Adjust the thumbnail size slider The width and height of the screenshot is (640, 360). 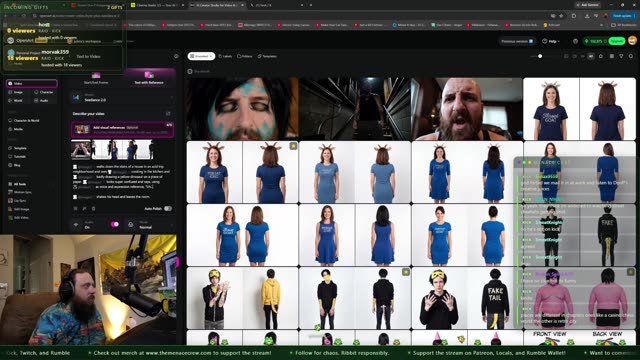click(540, 56)
